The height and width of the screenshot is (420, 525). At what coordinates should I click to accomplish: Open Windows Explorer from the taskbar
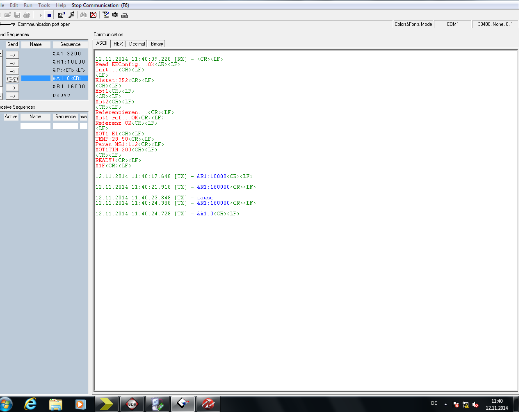point(55,404)
